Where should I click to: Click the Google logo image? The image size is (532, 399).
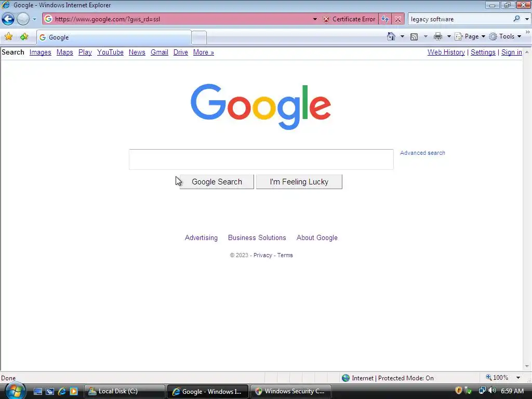point(261,107)
